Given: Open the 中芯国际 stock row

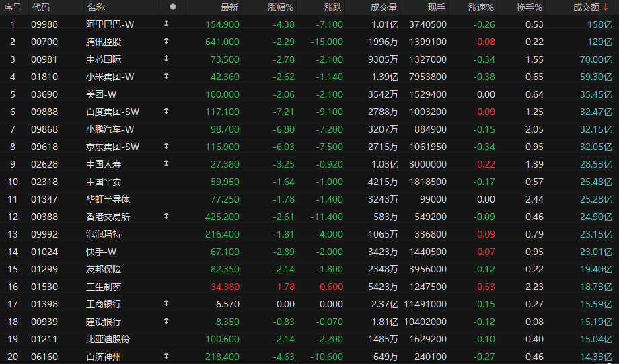Looking at the screenshot, I should pyautogui.click(x=309, y=59).
